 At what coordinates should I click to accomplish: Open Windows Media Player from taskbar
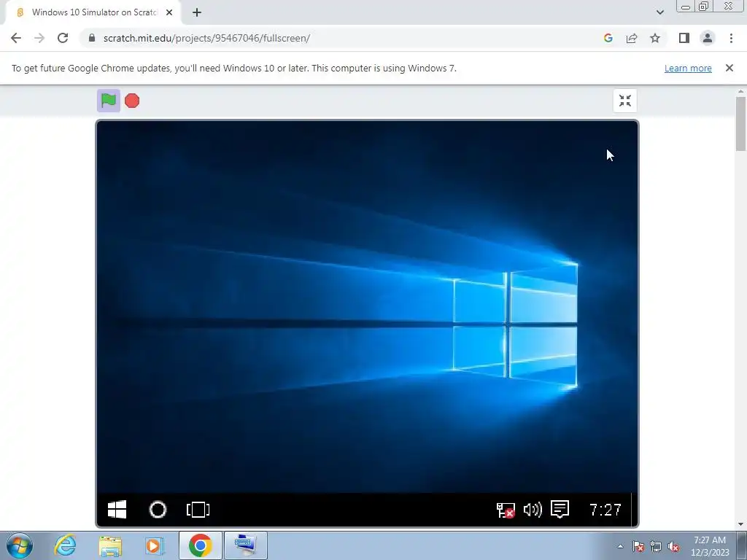(x=154, y=545)
